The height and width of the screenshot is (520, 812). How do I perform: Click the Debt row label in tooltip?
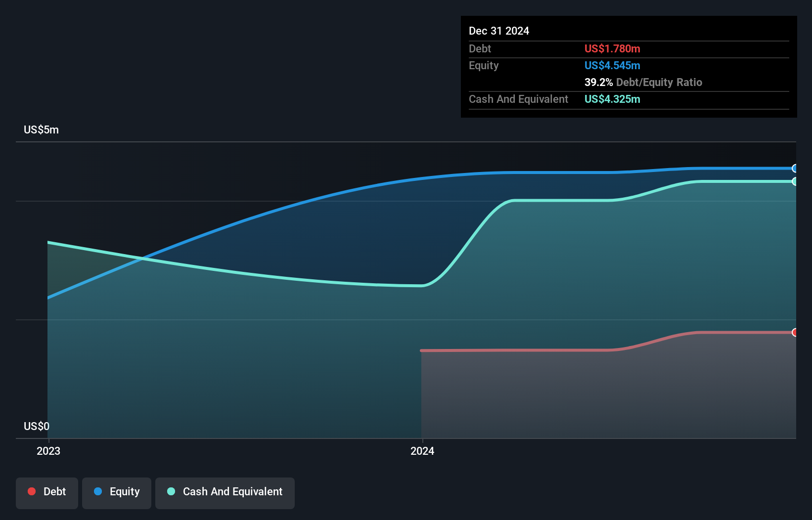pos(480,48)
